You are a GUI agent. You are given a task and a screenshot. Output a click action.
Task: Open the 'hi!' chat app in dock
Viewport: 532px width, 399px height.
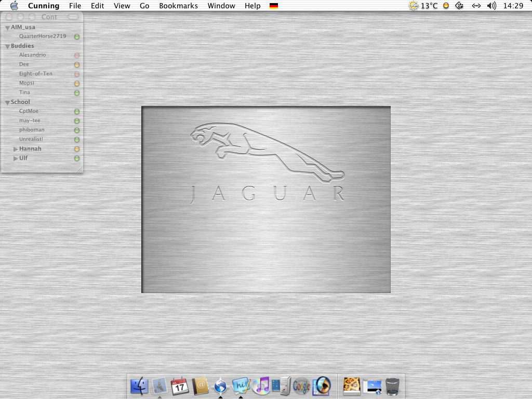(241, 386)
